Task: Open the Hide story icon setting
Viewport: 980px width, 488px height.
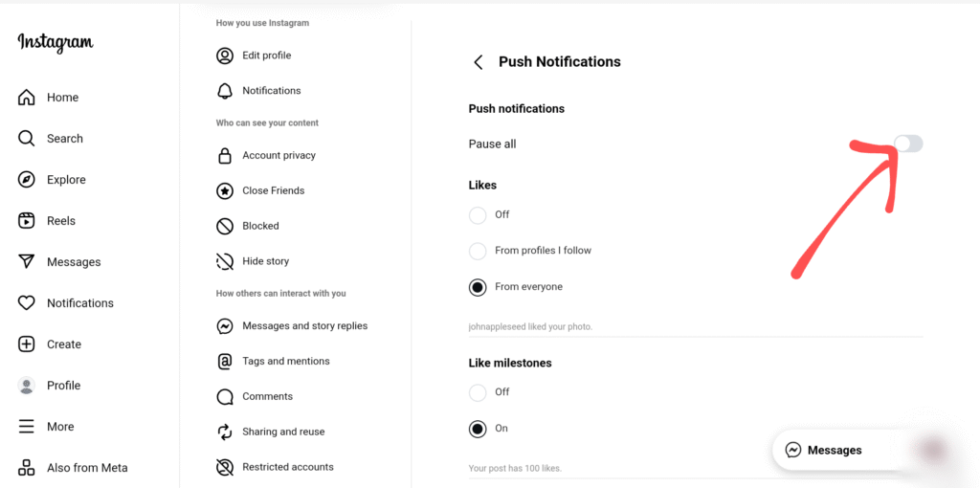Action: point(225,261)
